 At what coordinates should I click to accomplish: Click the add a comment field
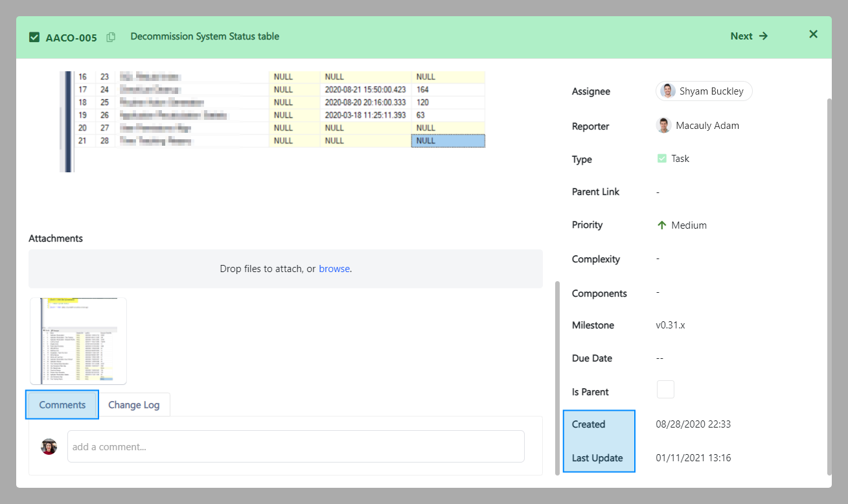295,446
